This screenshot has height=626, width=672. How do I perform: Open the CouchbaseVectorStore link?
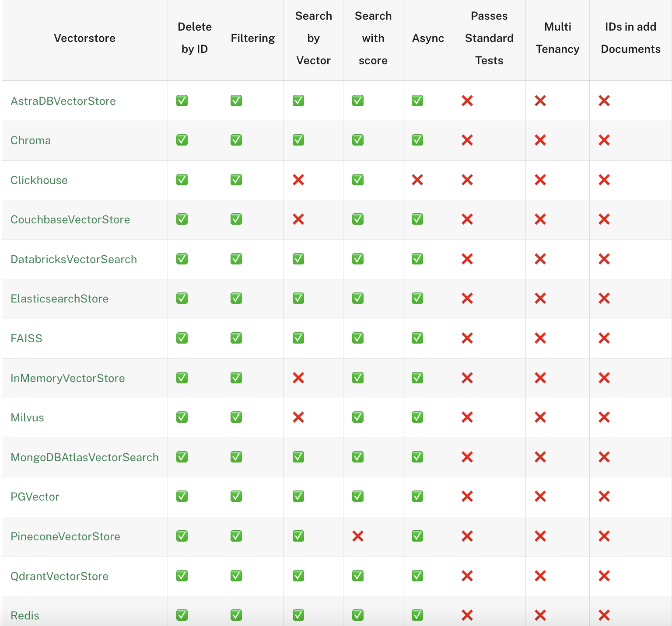pos(70,219)
